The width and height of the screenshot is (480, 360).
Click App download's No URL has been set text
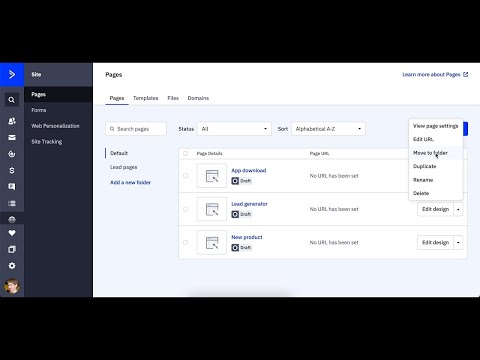[334, 176]
